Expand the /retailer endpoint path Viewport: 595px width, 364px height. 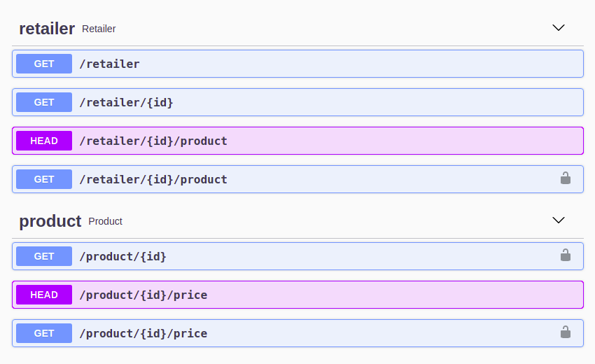pyautogui.click(x=109, y=64)
